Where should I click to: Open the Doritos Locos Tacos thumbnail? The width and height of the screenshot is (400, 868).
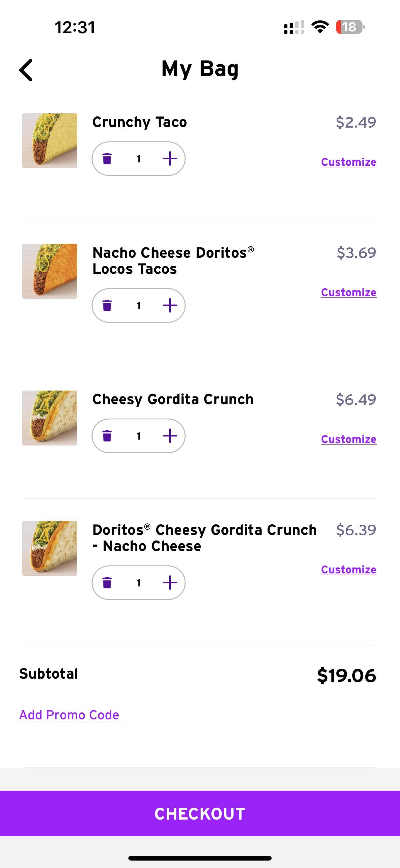click(50, 271)
